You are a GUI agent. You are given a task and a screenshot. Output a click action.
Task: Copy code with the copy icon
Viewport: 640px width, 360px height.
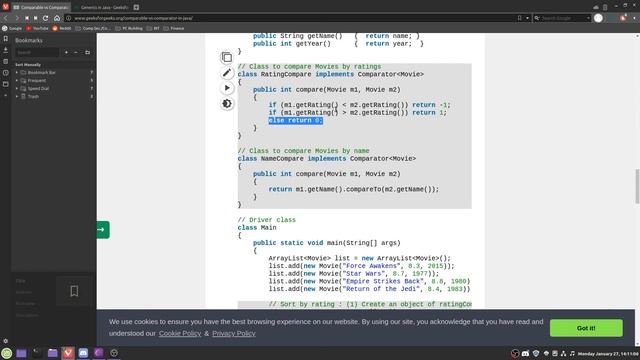[227, 57]
